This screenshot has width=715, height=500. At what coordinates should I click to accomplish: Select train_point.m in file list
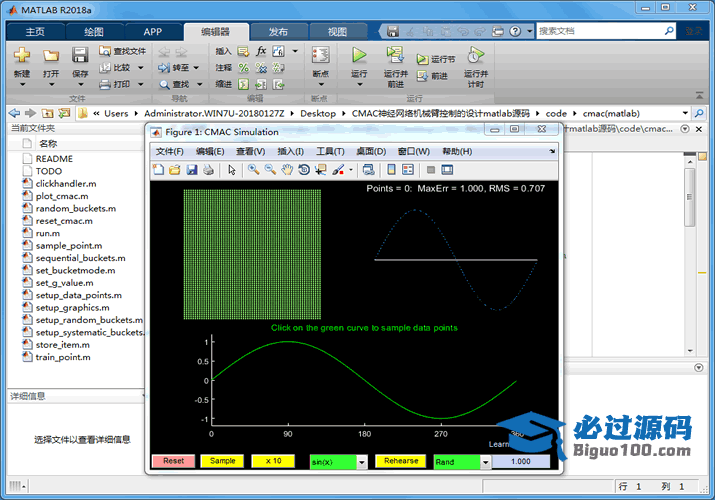pos(63,357)
